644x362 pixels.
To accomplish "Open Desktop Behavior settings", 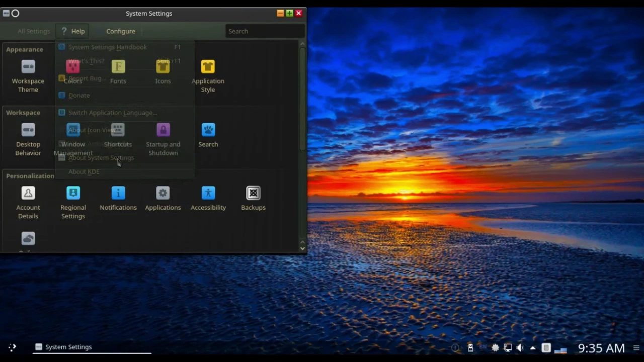I will (x=28, y=139).
